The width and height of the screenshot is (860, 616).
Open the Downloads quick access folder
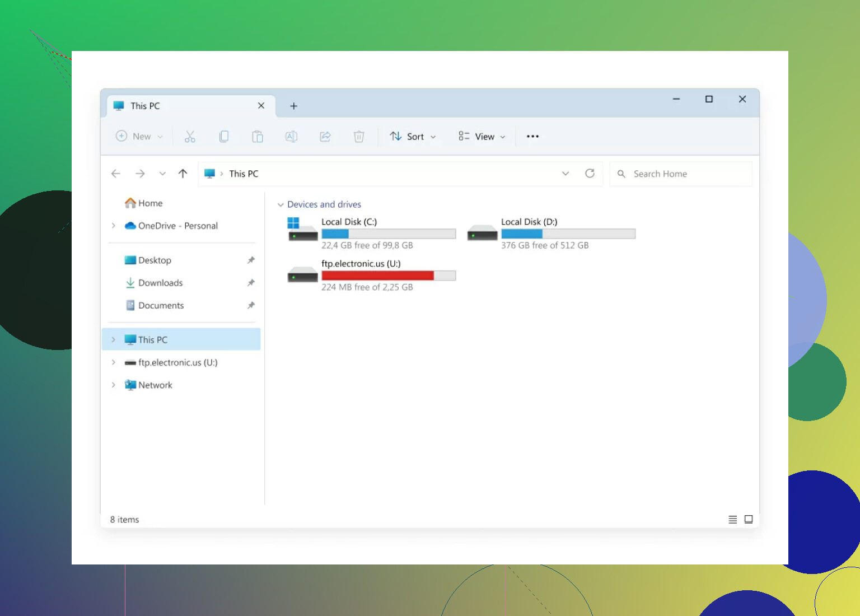[x=160, y=283]
